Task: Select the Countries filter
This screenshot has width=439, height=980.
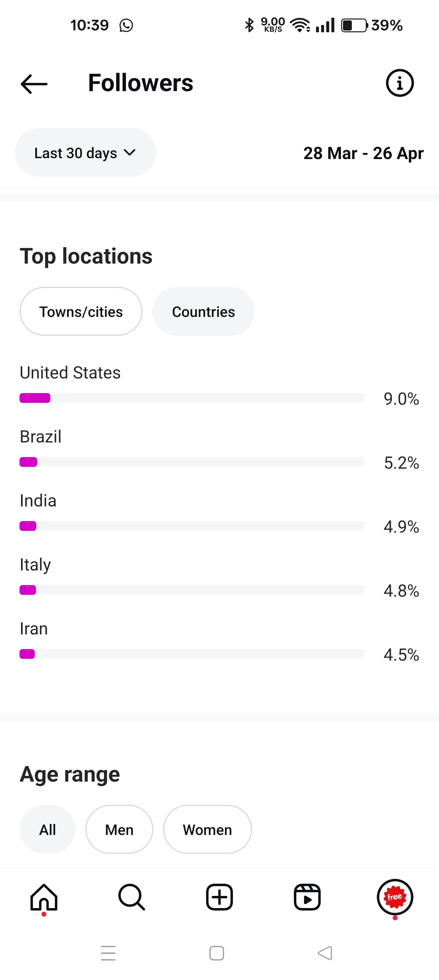Action: [x=203, y=311]
